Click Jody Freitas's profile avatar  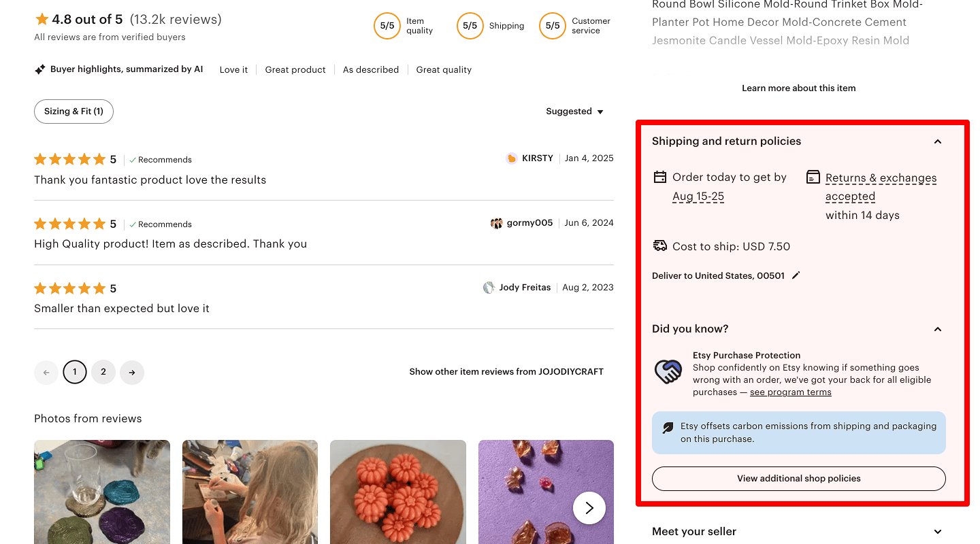point(489,288)
